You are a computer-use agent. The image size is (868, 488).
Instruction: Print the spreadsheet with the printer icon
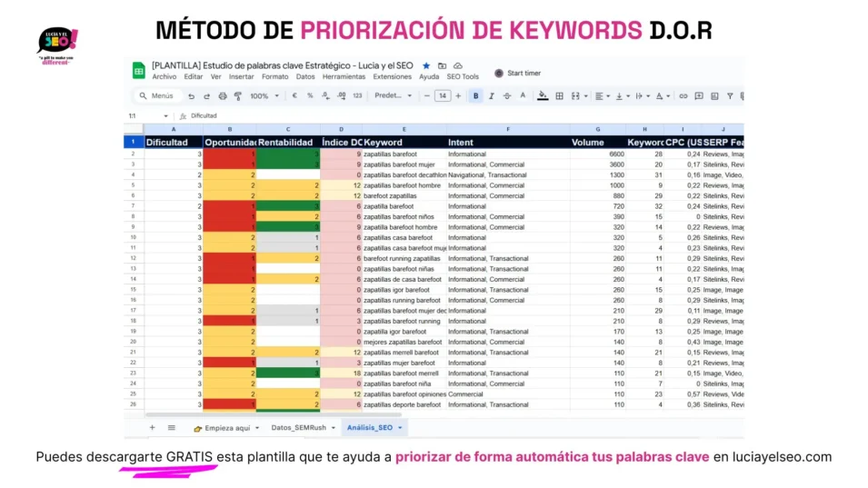click(223, 95)
